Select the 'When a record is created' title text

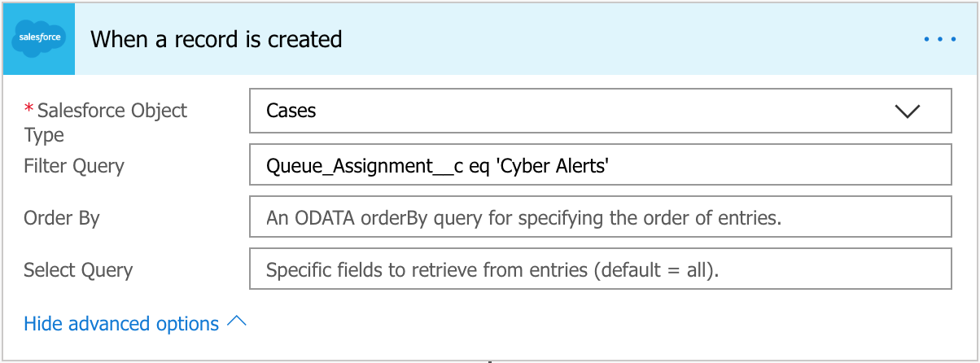click(216, 39)
